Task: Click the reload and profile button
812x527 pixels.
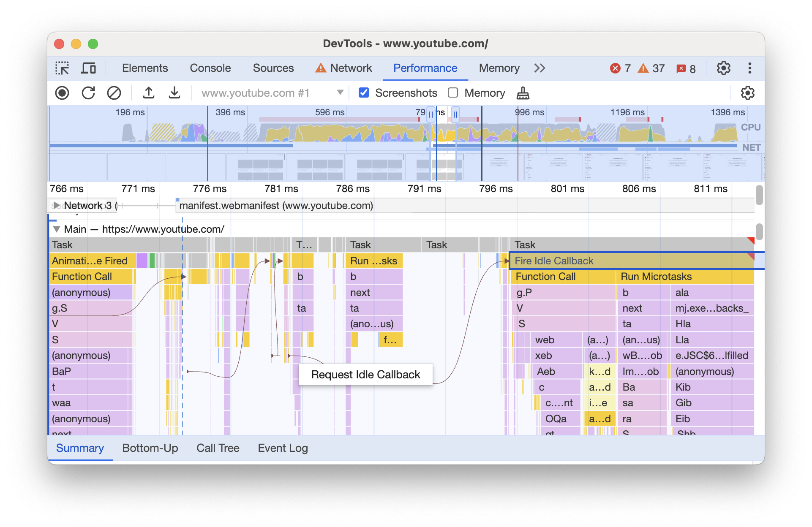Action: pyautogui.click(x=88, y=93)
